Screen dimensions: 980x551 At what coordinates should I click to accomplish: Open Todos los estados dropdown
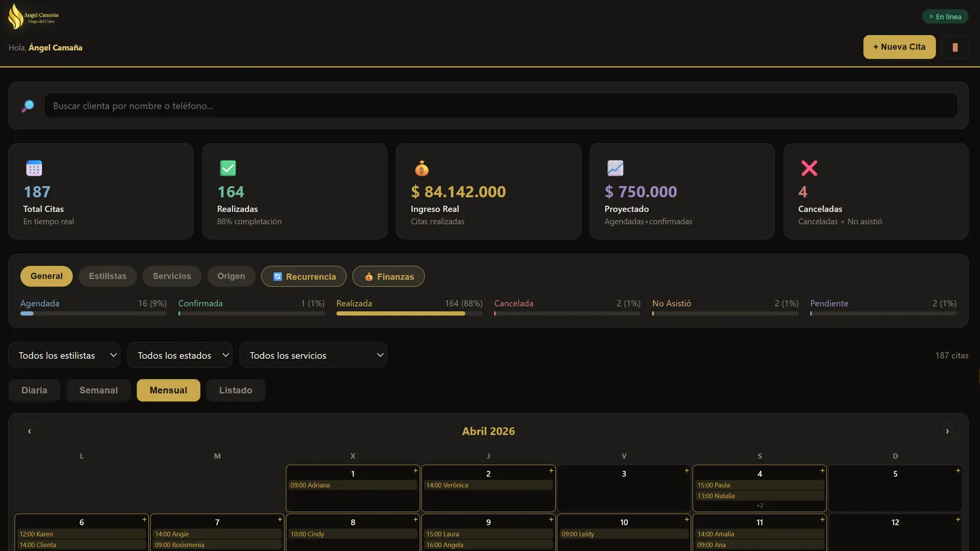pos(180,355)
